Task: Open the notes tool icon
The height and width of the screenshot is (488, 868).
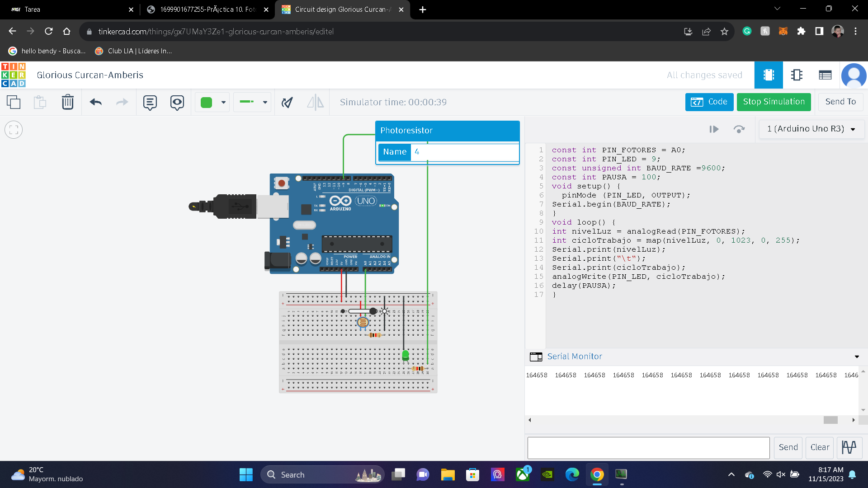Action: coord(150,102)
